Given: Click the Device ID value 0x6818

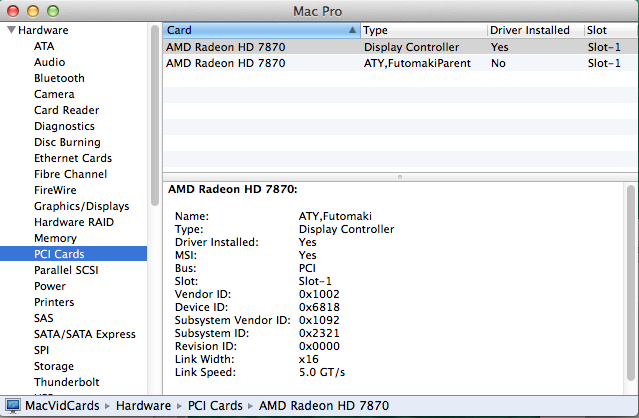Looking at the screenshot, I should (319, 307).
